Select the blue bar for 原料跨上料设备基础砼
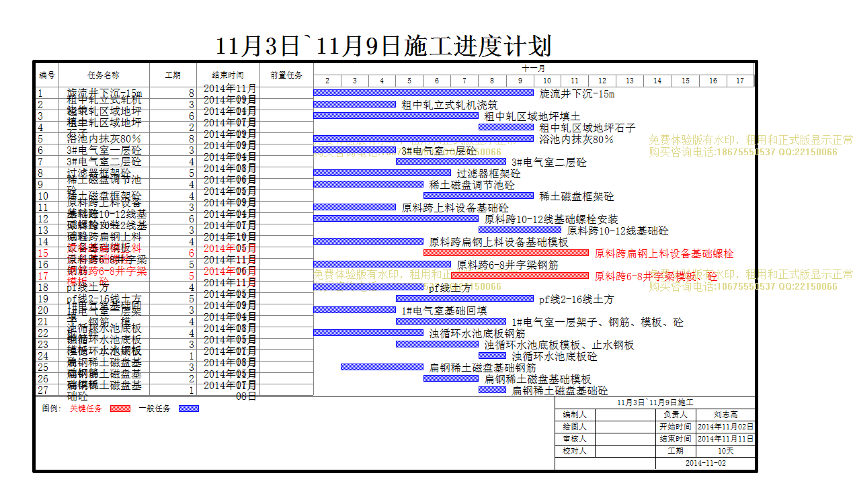This screenshot has width=853, height=504. click(355, 207)
